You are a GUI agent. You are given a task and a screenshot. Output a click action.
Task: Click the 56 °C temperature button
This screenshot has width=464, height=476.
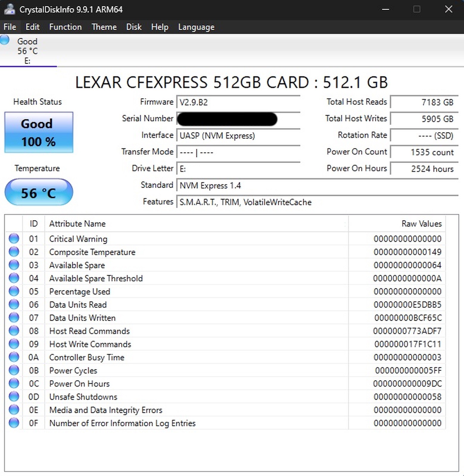pyautogui.click(x=39, y=192)
